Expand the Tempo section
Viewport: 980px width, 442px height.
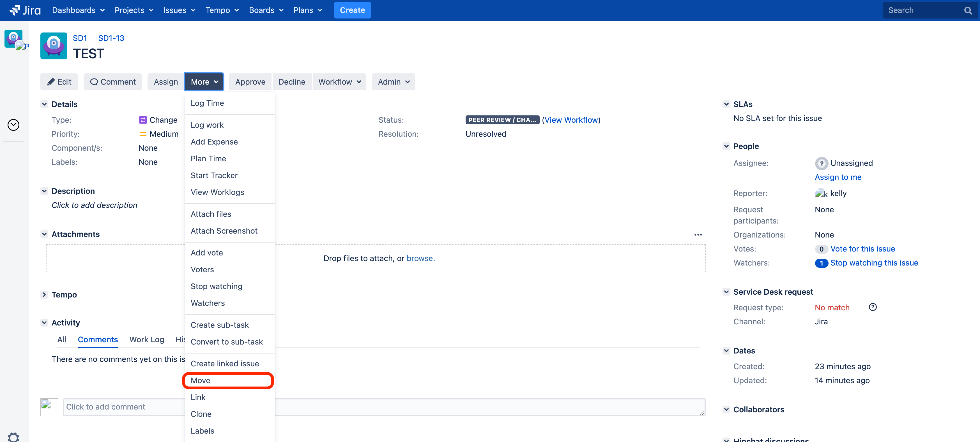click(x=45, y=295)
